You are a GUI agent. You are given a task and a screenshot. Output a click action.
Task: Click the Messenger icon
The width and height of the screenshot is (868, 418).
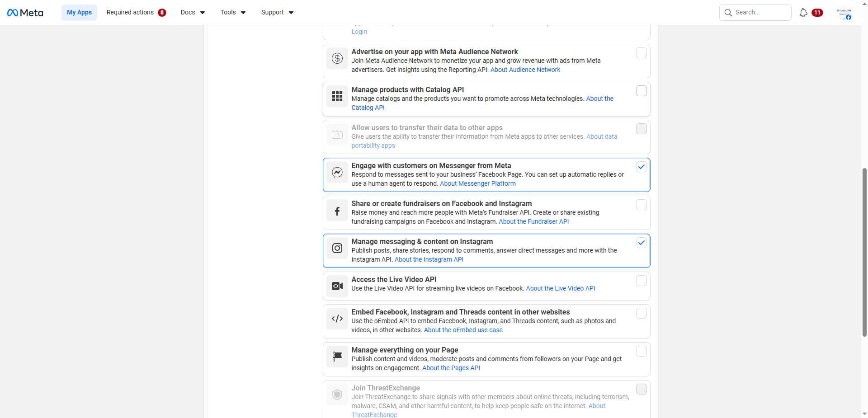[x=337, y=172]
